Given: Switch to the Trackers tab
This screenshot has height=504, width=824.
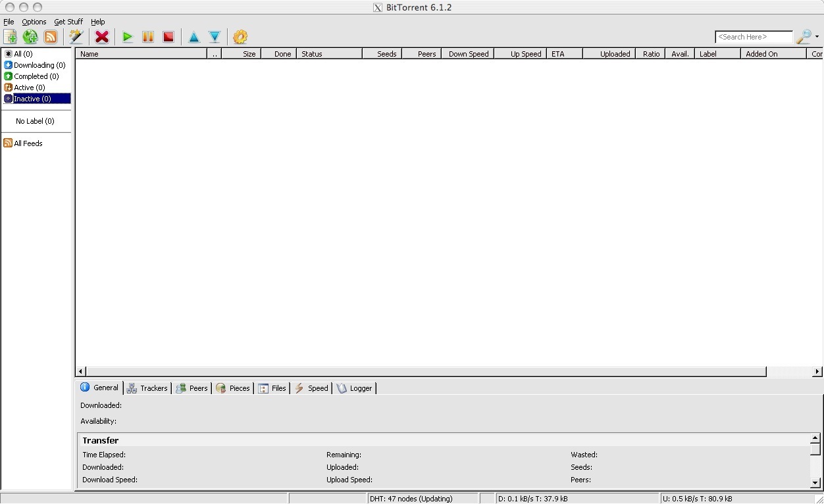Looking at the screenshot, I should click(x=147, y=388).
